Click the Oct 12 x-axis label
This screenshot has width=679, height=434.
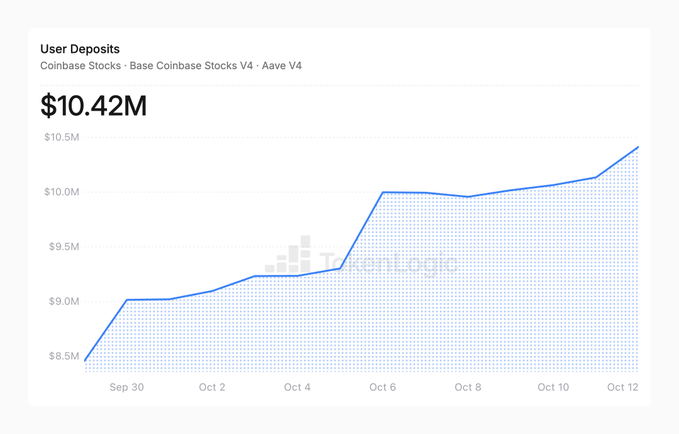coord(623,387)
